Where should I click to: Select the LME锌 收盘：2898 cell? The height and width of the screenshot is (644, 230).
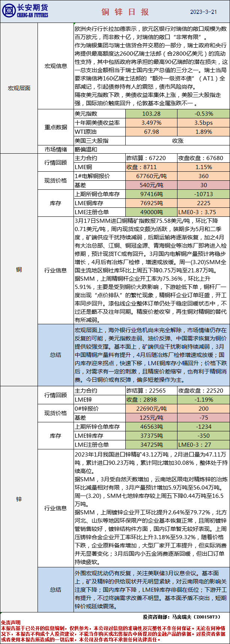pos(151,400)
